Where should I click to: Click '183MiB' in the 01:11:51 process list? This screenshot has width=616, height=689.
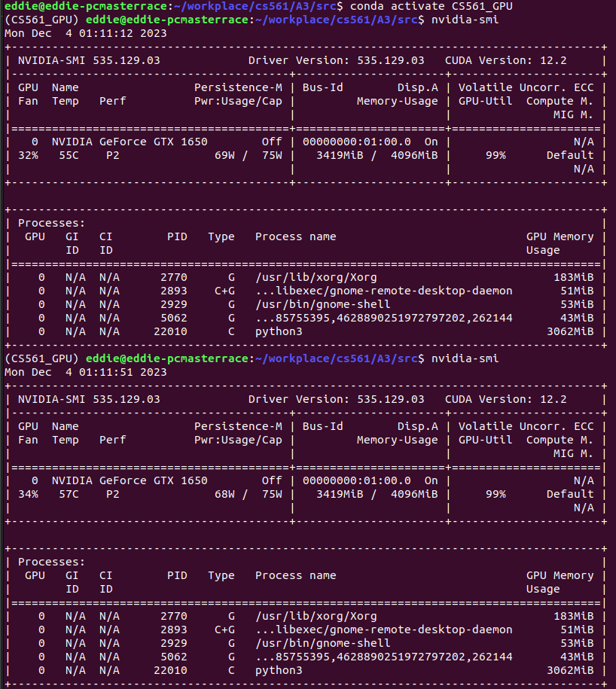(x=573, y=616)
